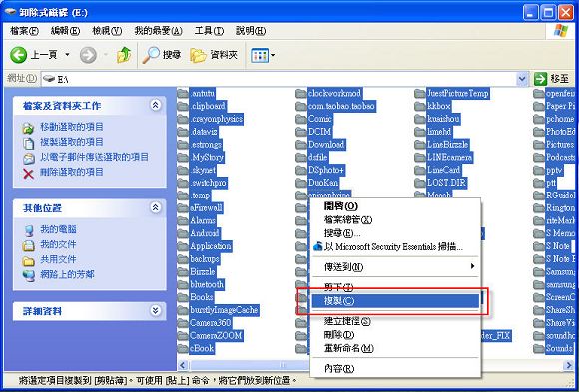
Task: Choose 開啟(O) in the context menu
Action: tap(395, 206)
